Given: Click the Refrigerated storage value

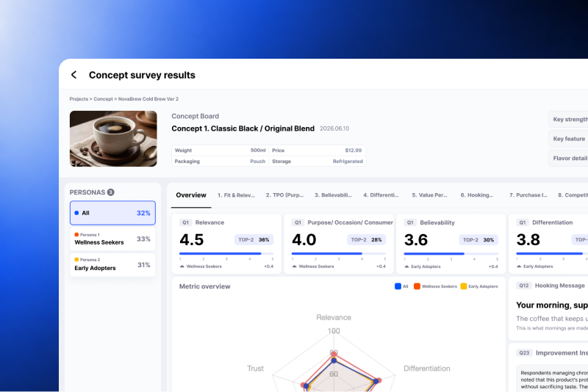Looking at the screenshot, I should click(348, 161).
